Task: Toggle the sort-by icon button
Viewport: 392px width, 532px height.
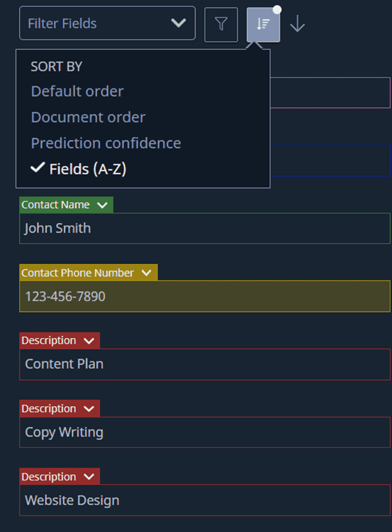Action: 263,24
